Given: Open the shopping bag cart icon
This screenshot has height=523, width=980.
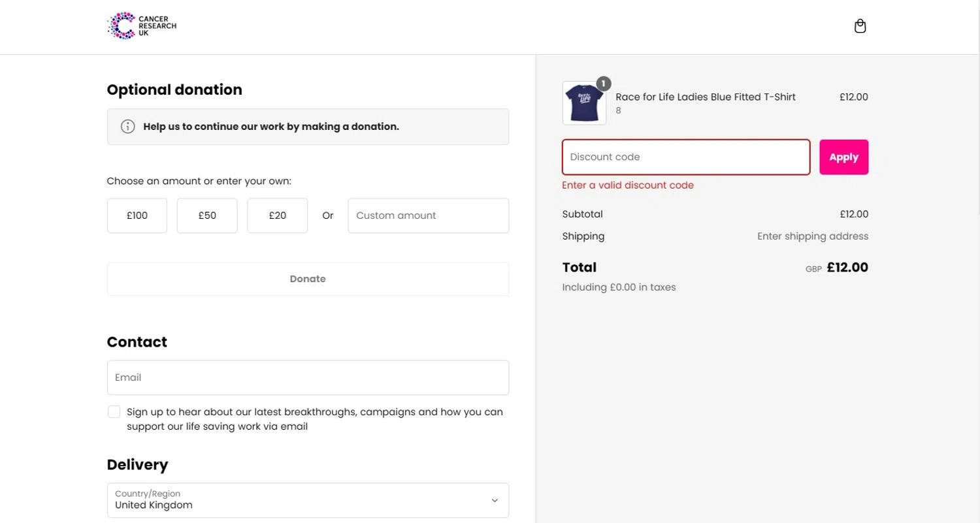Looking at the screenshot, I should (860, 26).
